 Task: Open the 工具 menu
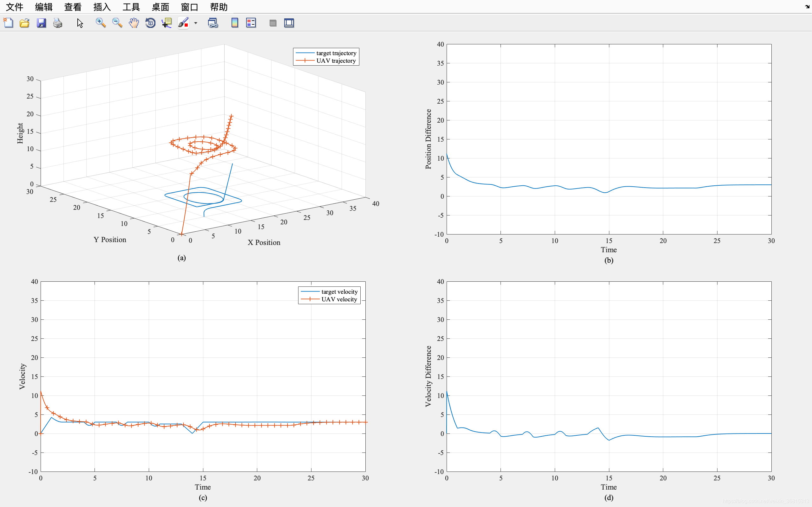tap(131, 7)
